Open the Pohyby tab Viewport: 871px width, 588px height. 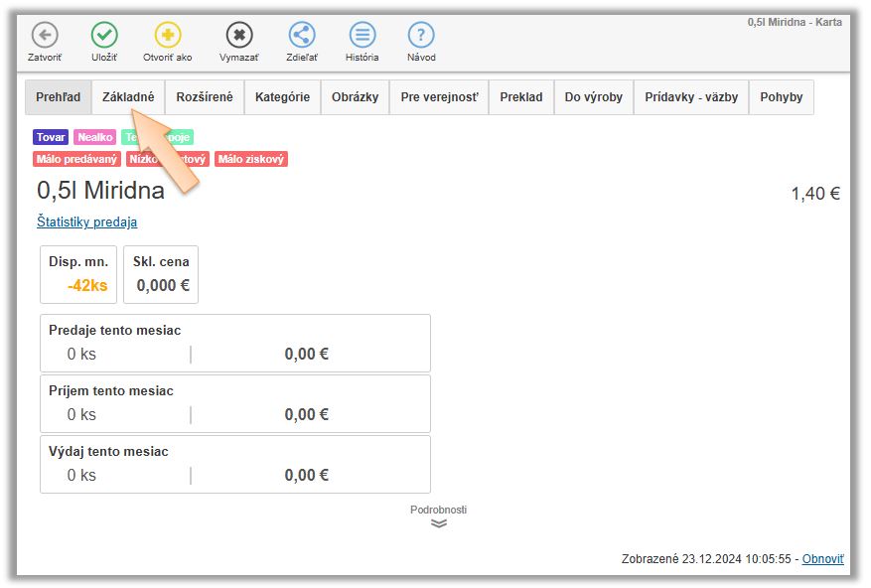[782, 97]
